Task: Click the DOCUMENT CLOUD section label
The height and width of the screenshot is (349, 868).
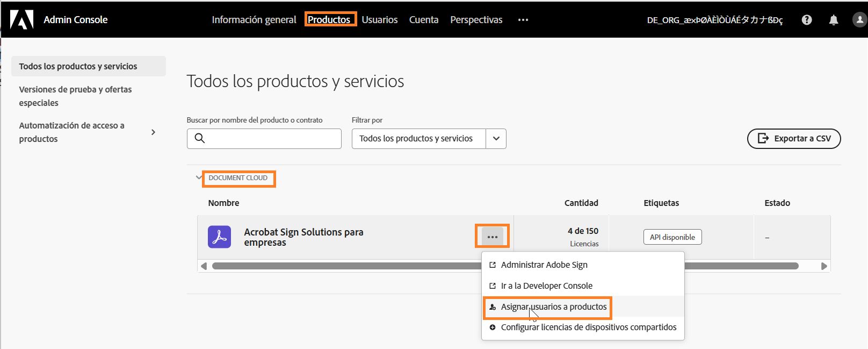Action: click(x=238, y=177)
